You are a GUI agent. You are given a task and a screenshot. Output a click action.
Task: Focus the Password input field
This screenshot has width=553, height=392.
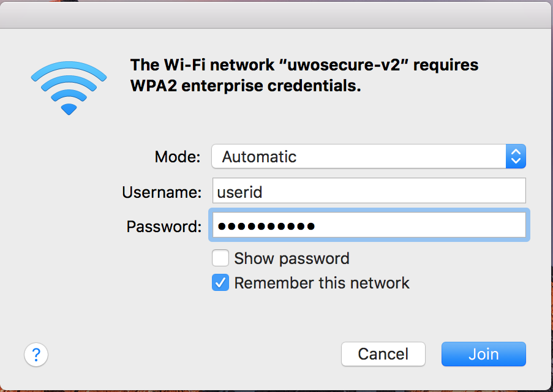pyautogui.click(x=369, y=225)
